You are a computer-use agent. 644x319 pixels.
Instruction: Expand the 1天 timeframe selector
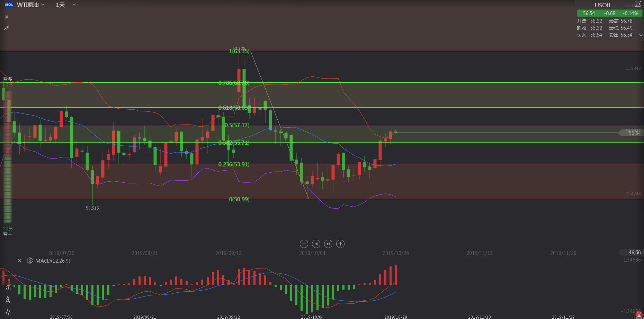click(x=66, y=5)
